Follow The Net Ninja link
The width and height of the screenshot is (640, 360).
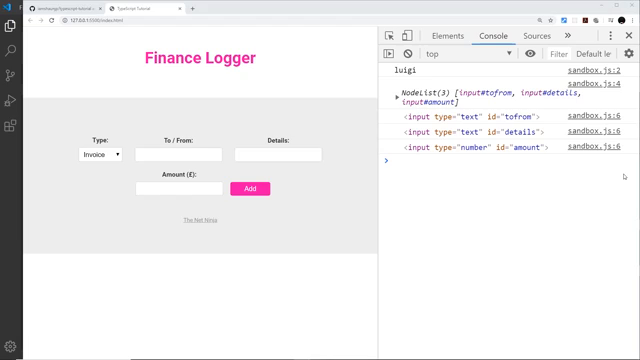coord(200,220)
